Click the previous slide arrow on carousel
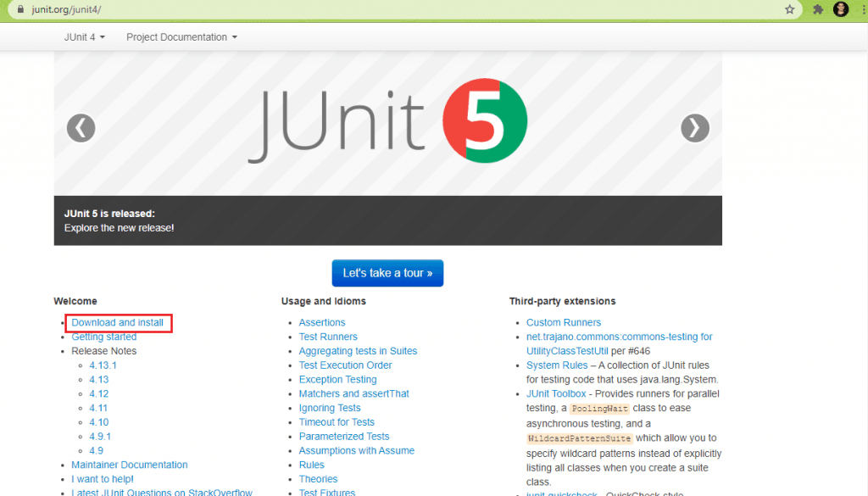The width and height of the screenshot is (868, 496). click(x=81, y=128)
